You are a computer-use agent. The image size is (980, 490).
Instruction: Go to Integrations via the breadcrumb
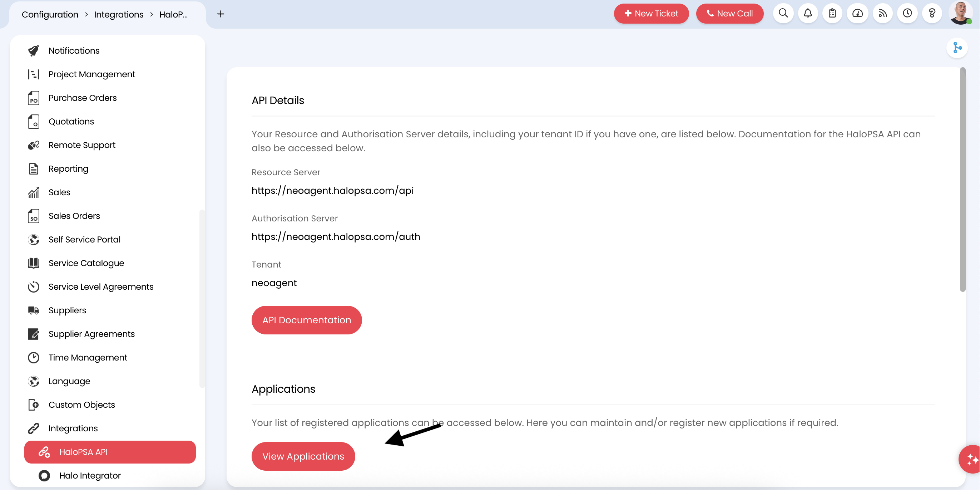coord(118,14)
